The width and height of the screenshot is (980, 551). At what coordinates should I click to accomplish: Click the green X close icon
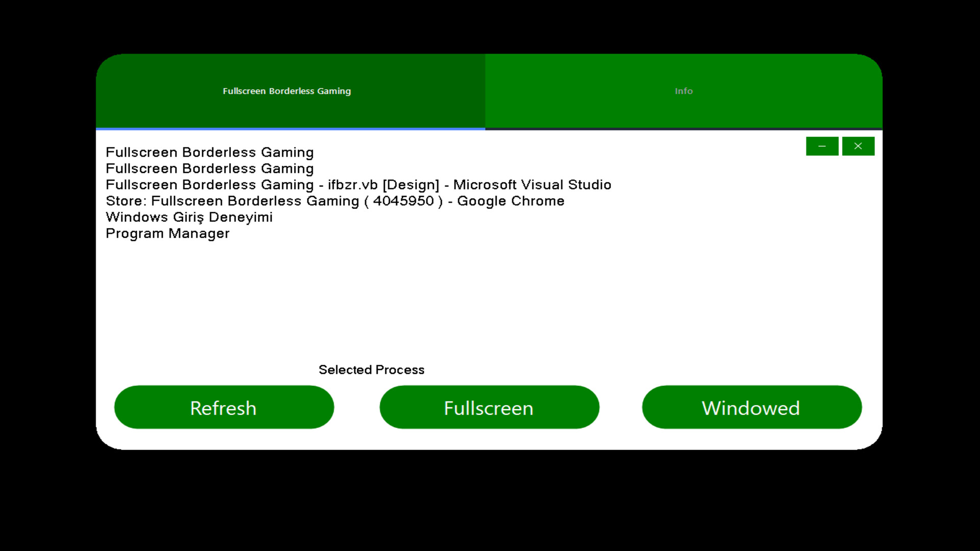(858, 146)
